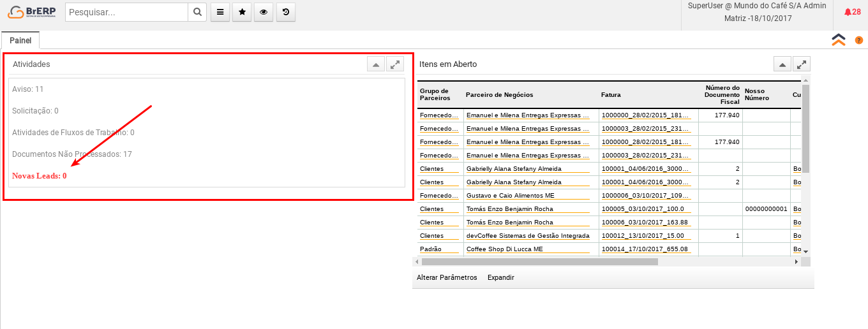The image size is (868, 329).
Task: Collapse header with double chevron
Action: [x=839, y=40]
